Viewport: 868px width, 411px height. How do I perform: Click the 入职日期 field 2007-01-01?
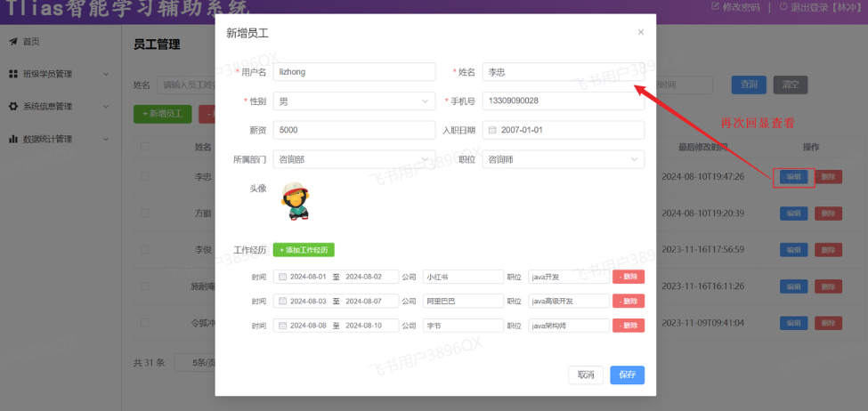(563, 130)
